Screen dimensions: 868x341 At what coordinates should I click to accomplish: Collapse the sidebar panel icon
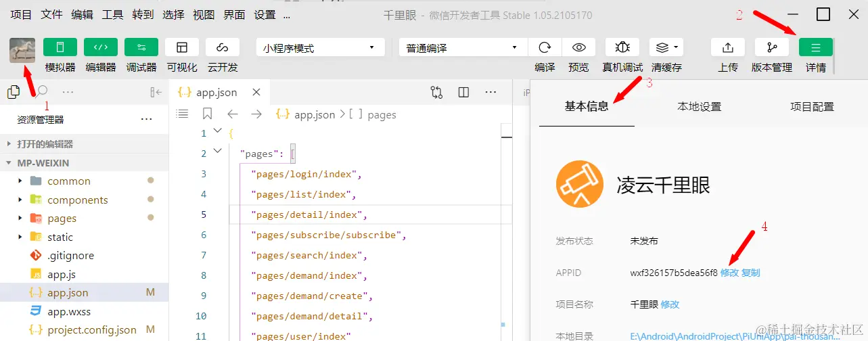[156, 93]
